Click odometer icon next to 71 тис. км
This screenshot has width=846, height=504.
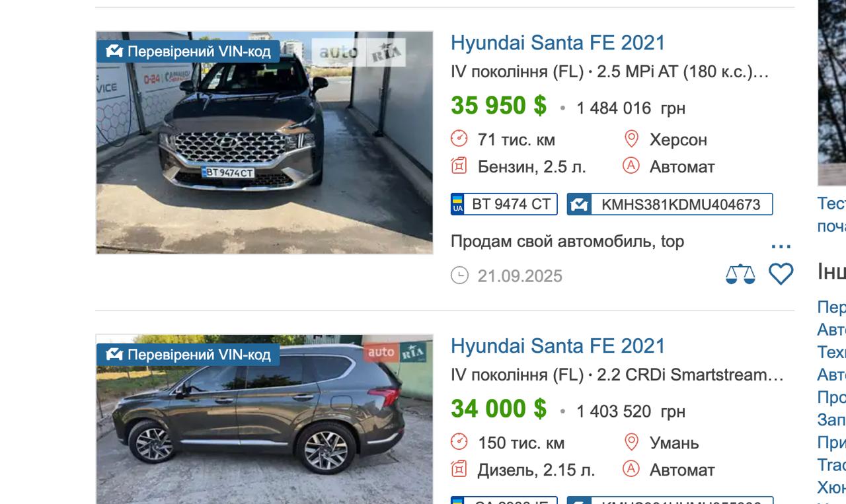[x=459, y=139]
